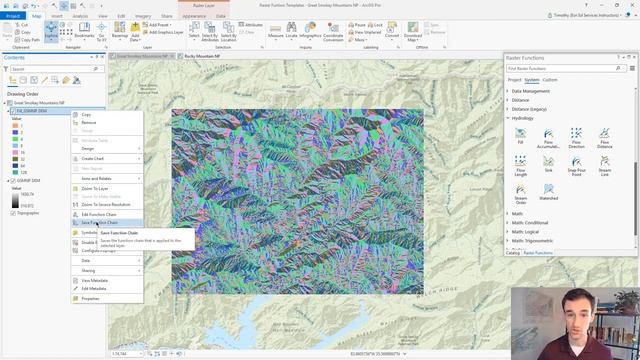
Task: Click the color swatch for value 1
Action: click(x=16, y=126)
